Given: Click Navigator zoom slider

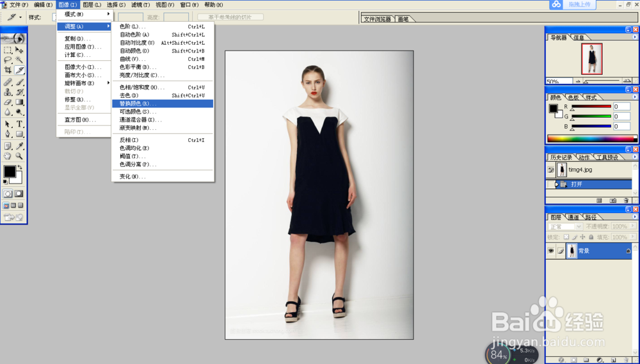Looking at the screenshot, I should tap(604, 81).
